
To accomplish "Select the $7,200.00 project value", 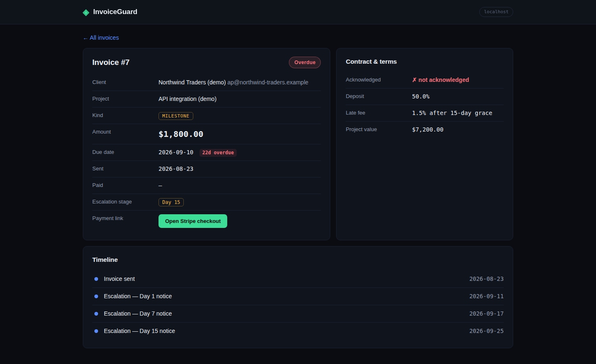I will coord(428,129).
